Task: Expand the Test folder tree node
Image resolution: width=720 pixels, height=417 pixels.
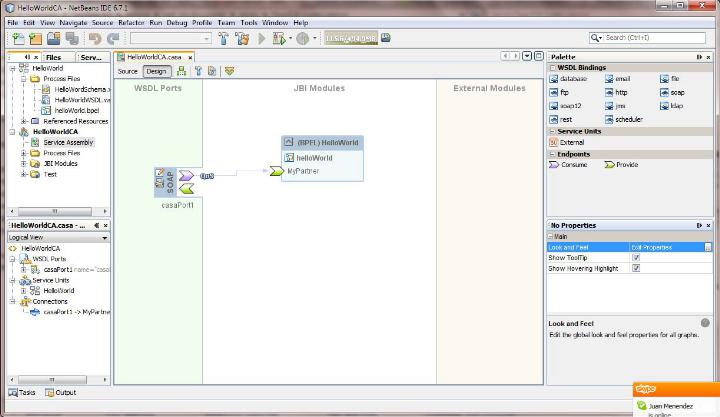Action: 23,175
